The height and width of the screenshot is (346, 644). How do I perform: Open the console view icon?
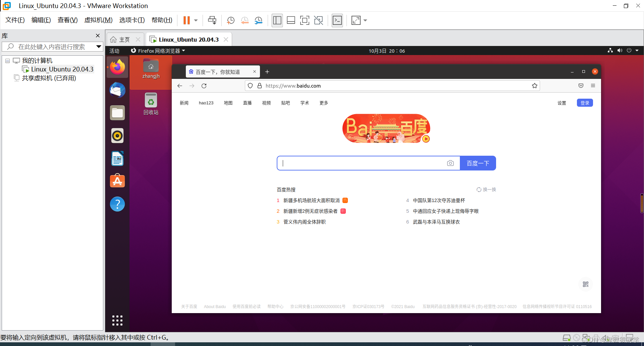337,20
